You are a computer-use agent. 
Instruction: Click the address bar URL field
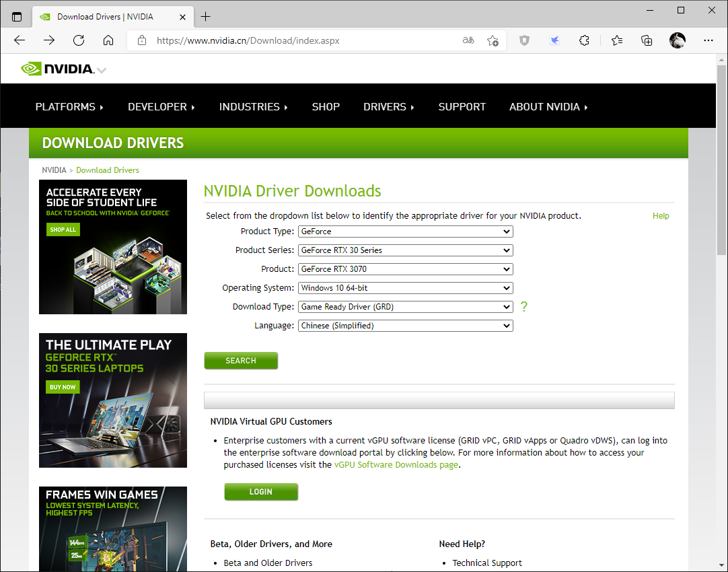297,40
